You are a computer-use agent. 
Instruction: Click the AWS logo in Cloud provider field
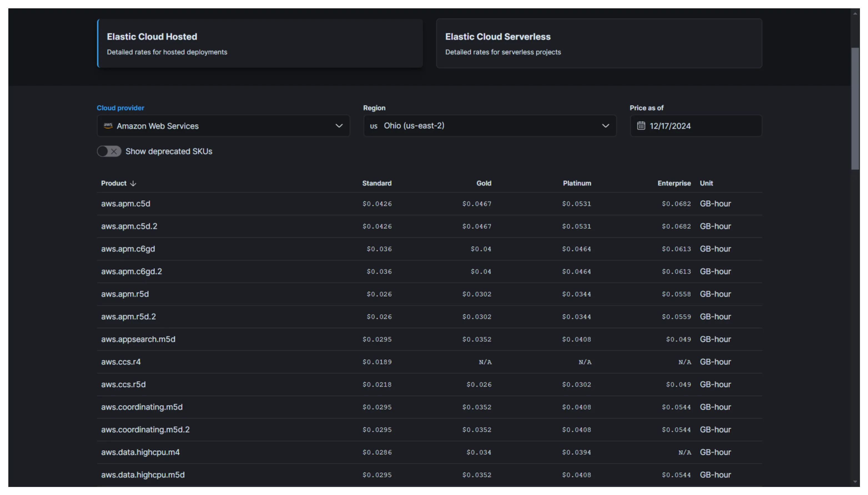(x=108, y=126)
